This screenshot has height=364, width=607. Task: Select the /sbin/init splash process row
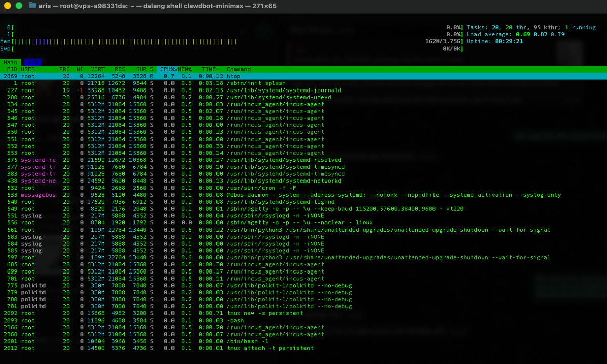(x=303, y=83)
